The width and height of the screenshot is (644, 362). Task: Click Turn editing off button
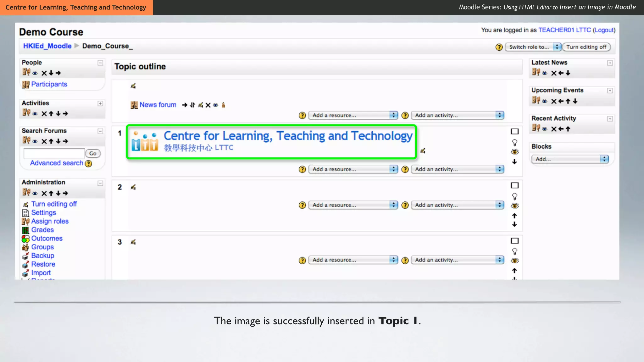pos(586,47)
